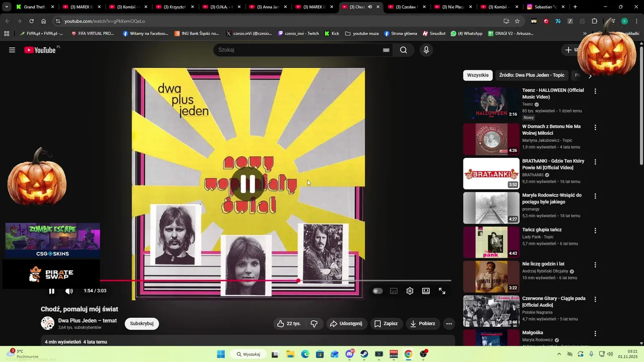The height and width of the screenshot is (362, 644).
Task: Reload the page
Action: 31,21
